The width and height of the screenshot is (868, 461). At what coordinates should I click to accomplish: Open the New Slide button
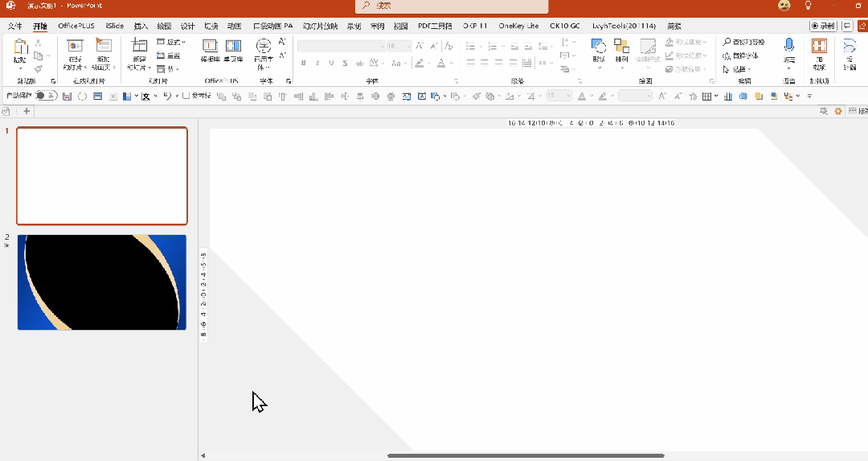[139, 54]
